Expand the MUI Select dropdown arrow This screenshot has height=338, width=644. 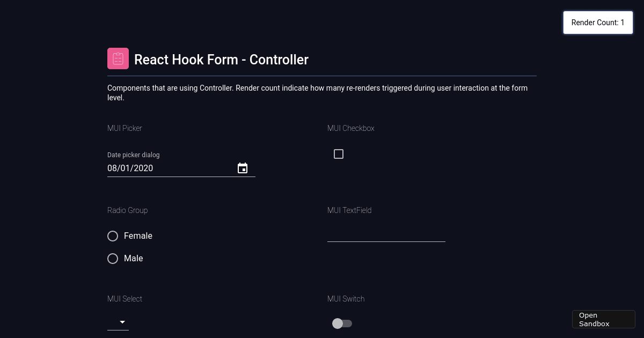(122, 322)
